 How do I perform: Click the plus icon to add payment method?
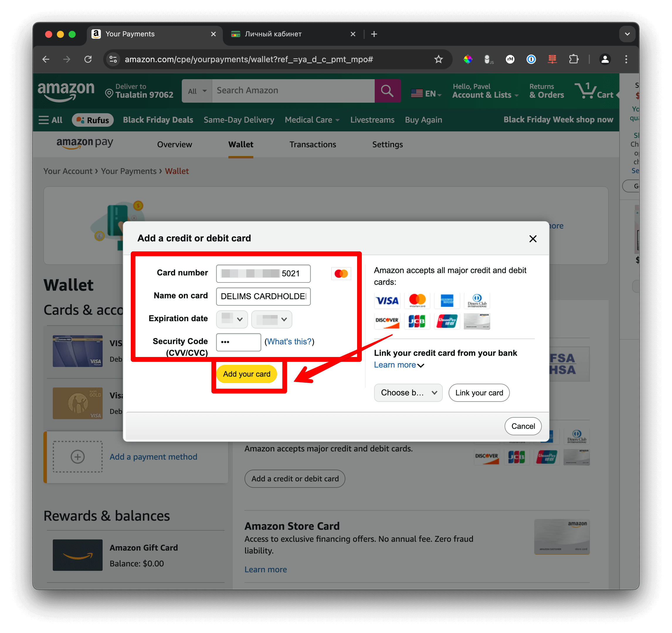[78, 457]
